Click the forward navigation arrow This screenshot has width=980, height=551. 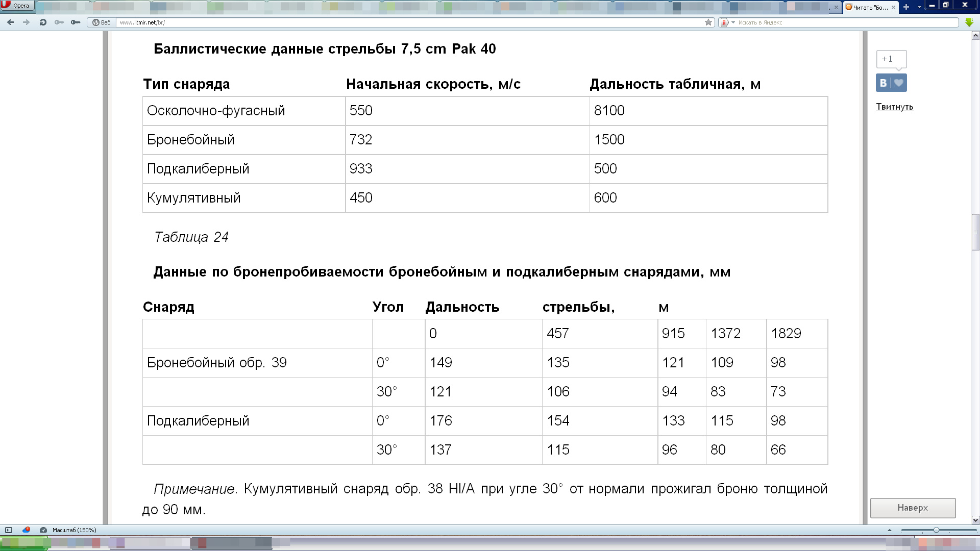pyautogui.click(x=27, y=22)
